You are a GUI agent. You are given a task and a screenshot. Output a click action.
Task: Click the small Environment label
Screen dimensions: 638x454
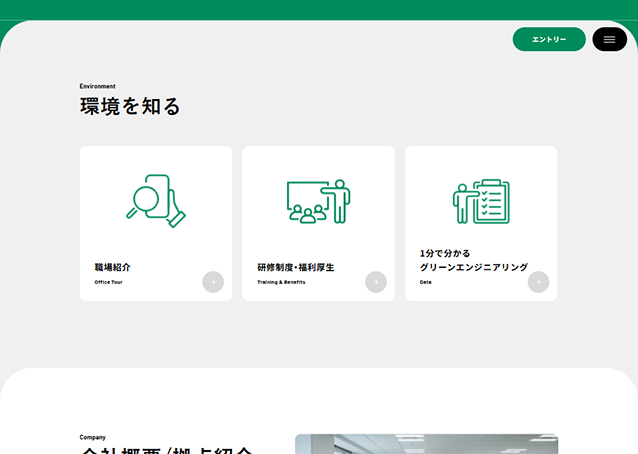coord(98,86)
